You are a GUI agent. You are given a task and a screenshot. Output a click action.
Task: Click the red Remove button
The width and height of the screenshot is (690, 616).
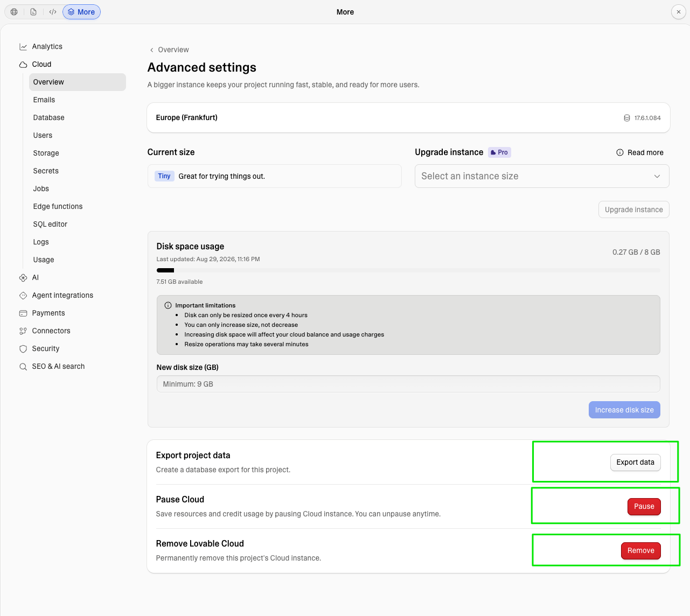pos(641,550)
